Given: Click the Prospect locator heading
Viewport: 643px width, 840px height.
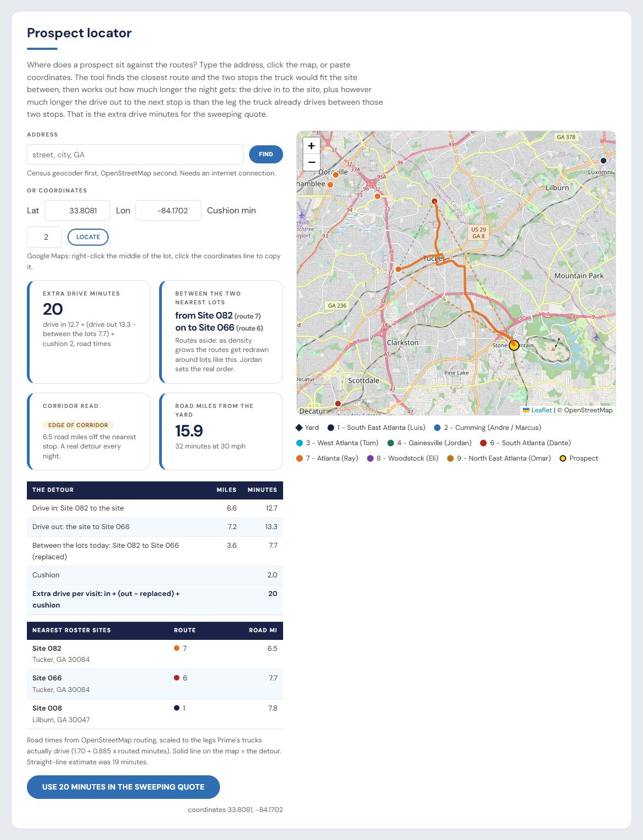Looking at the screenshot, I should click(x=79, y=33).
